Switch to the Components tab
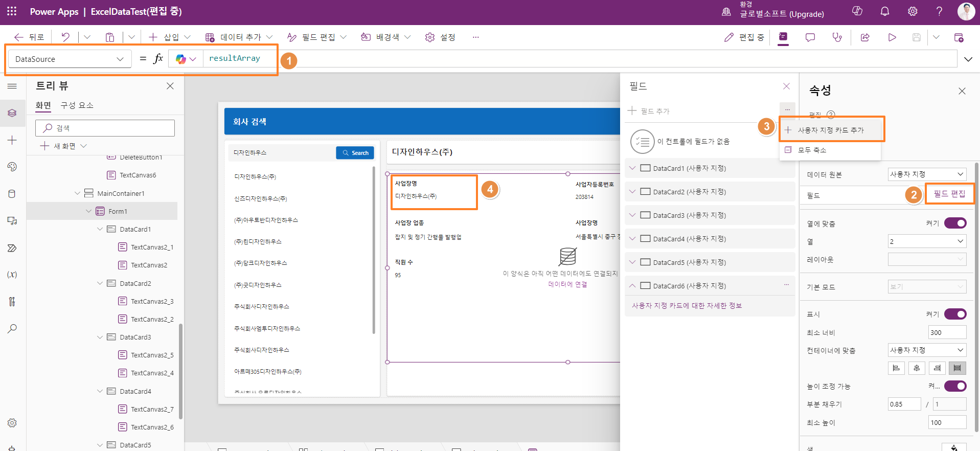Image resolution: width=980 pixels, height=451 pixels. (77, 105)
